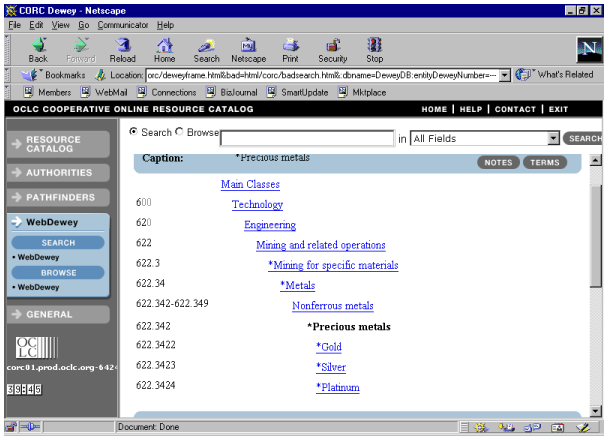Screen dimensions: 609x443
Task: Expand the General sidebar section
Action: pos(58,314)
